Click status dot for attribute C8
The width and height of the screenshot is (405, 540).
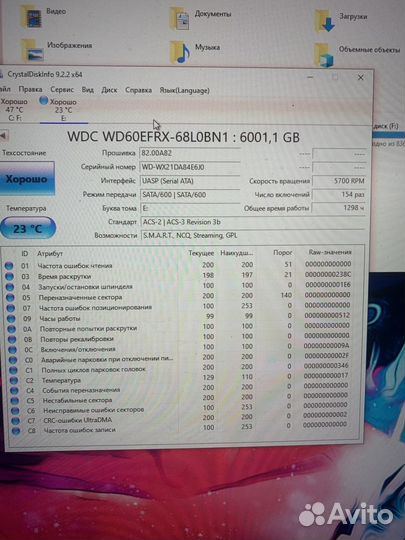click(16, 430)
